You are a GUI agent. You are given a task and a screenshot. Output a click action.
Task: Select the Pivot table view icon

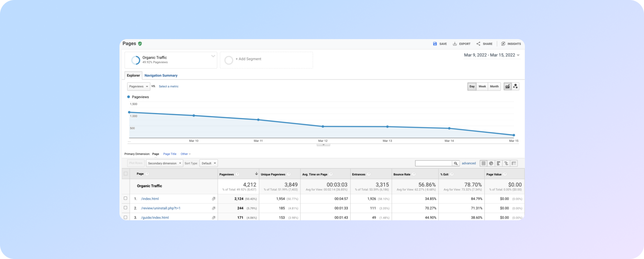pos(514,163)
